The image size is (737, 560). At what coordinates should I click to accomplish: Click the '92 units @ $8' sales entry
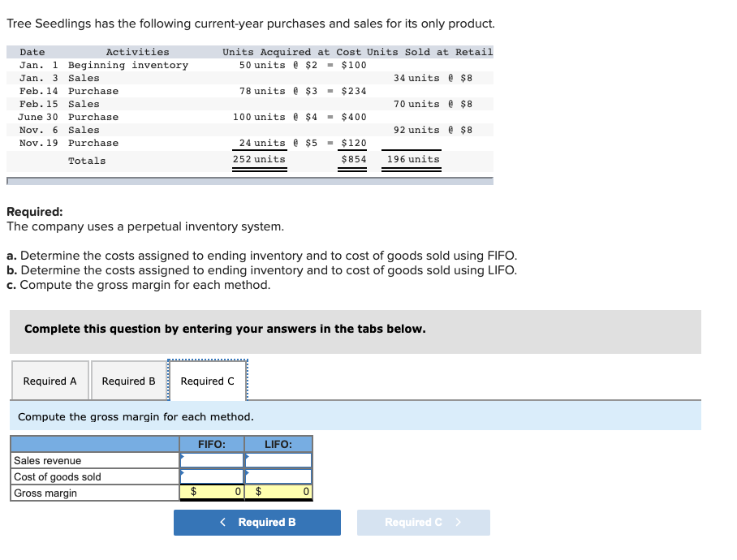tap(433, 130)
